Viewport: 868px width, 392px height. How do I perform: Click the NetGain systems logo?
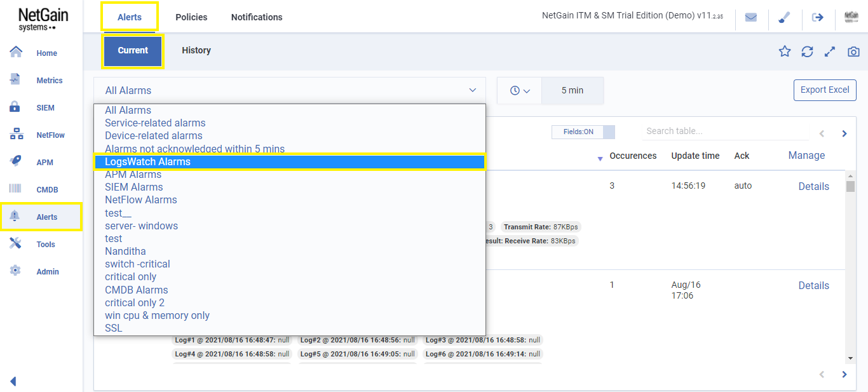(43, 19)
